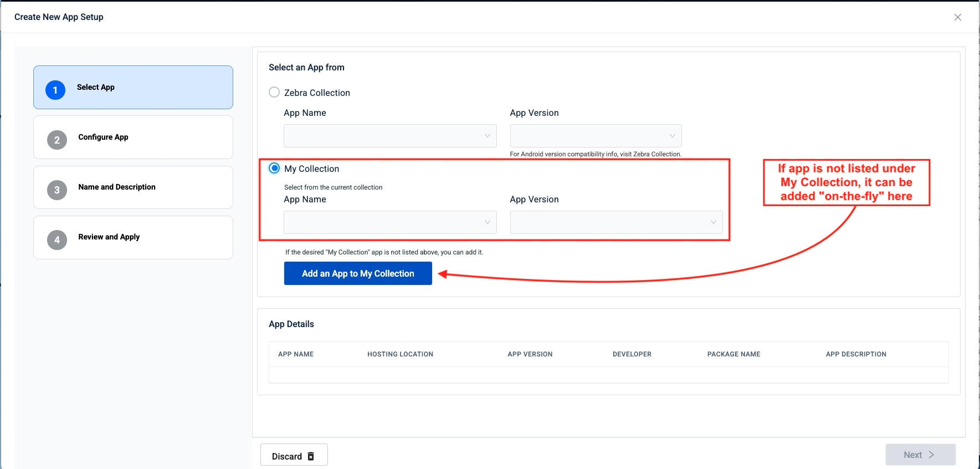The height and width of the screenshot is (469, 980).
Task: Open the Review and Apply step
Action: point(109,237)
